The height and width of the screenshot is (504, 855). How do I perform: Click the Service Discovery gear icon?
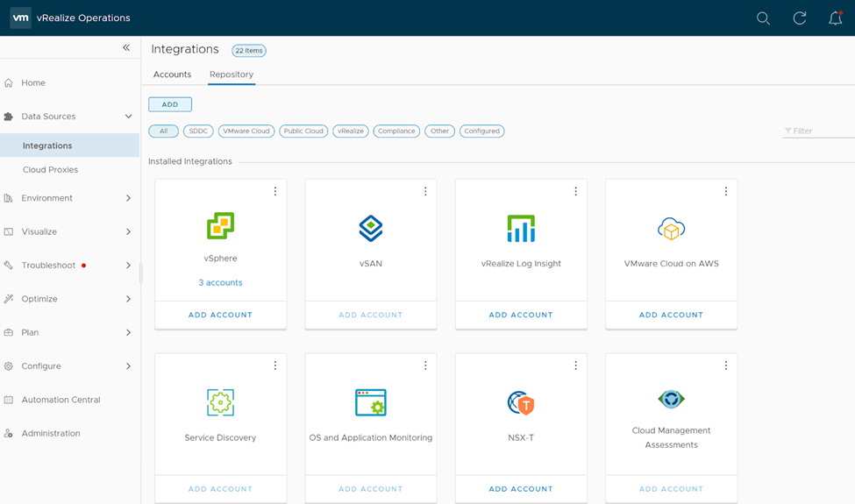[220, 402]
